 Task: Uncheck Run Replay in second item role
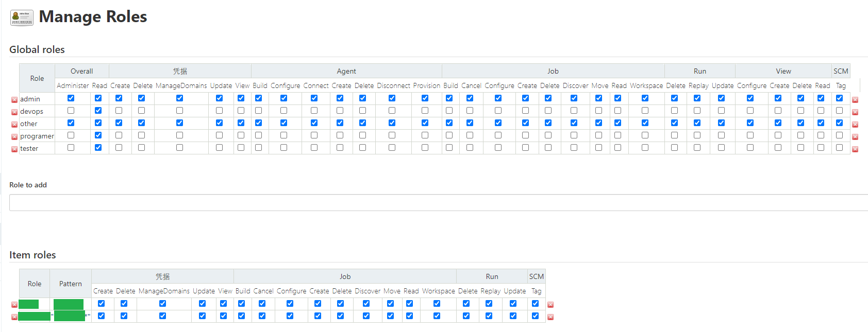point(489,316)
